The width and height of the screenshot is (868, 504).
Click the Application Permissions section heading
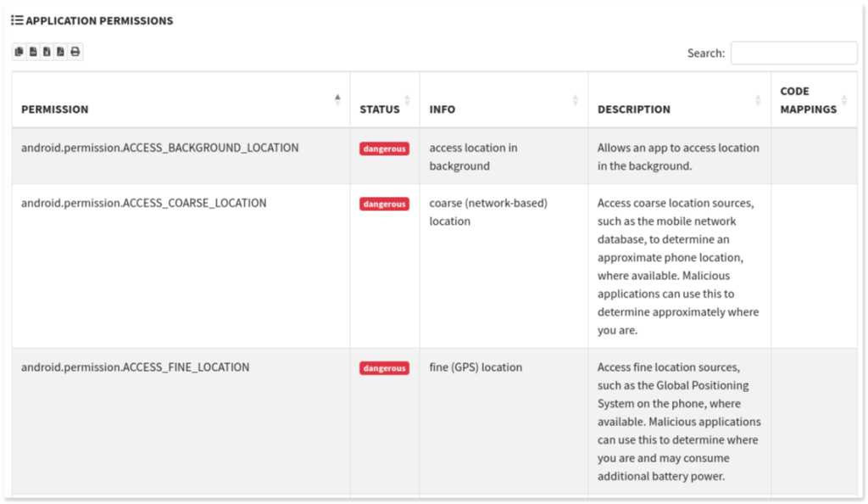(x=99, y=20)
